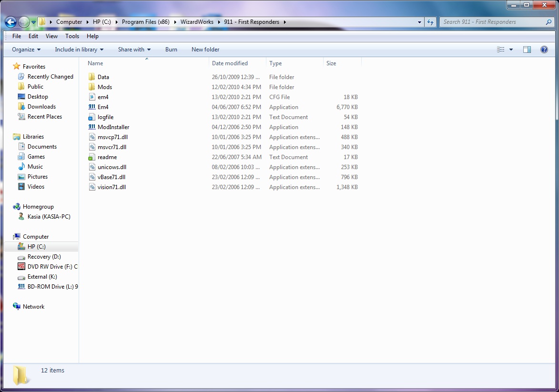
Task: Sort by the Type column header
Action: tap(275, 63)
